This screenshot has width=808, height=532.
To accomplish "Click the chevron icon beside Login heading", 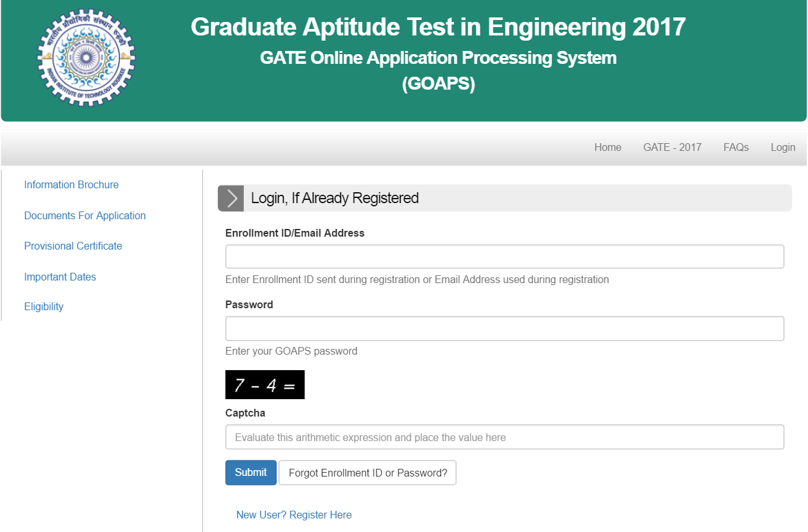I will 231,198.
